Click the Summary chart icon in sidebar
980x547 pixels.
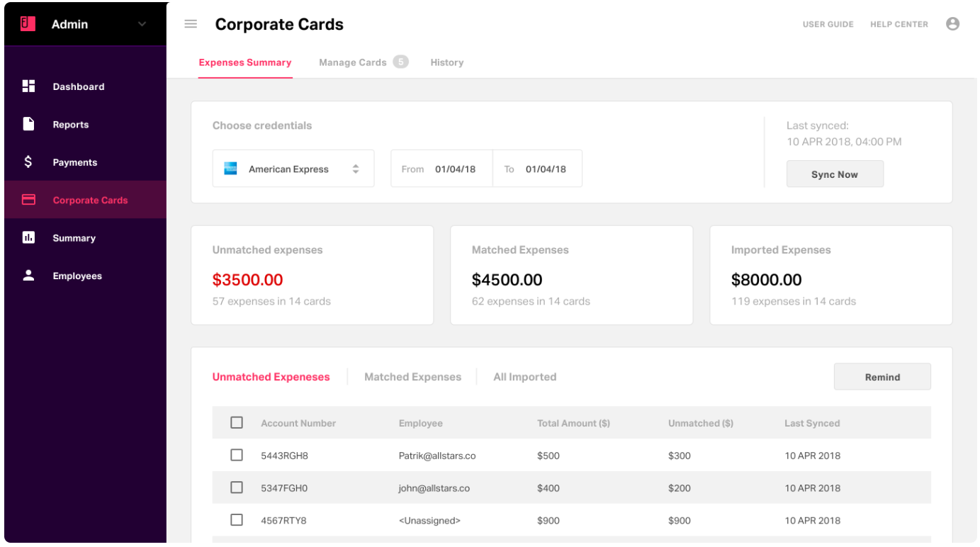28,237
